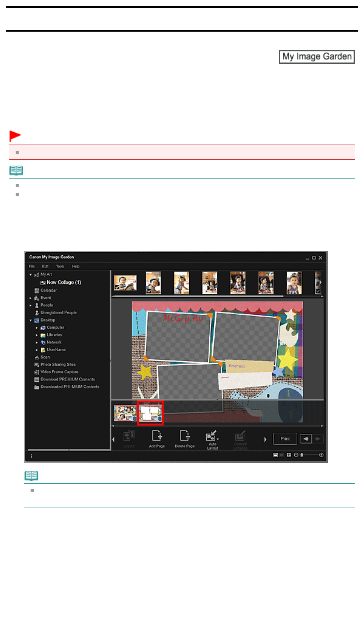This screenshot has height=636, width=364.
Task: Expand the Libraries tree node
Action: pos(37,335)
